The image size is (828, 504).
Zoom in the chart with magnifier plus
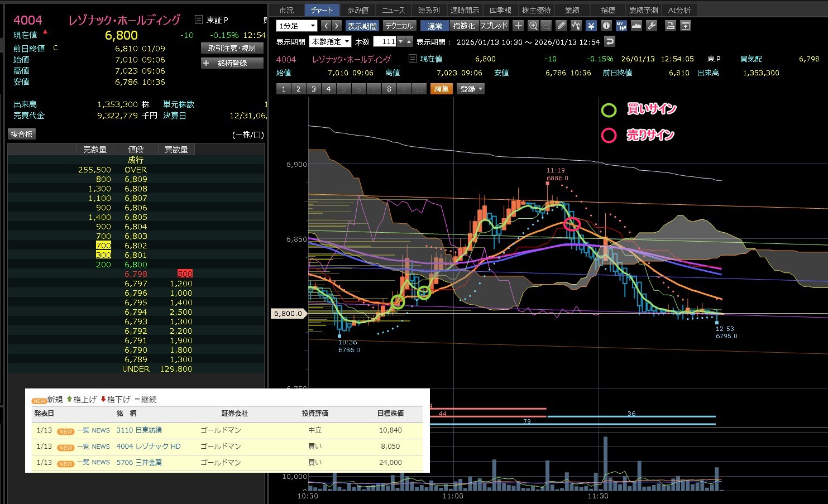pos(533,26)
